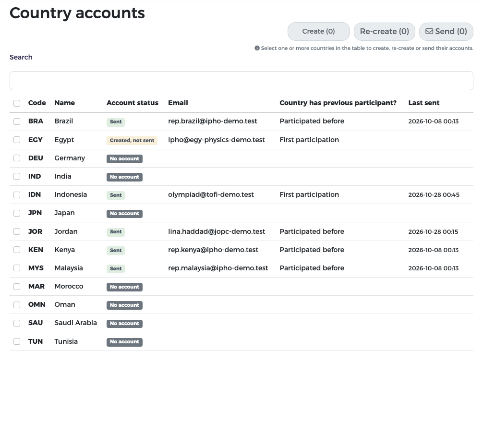Screen dimensions: 483x448
Task: Select the Kenya row checkbox
Action: [x=17, y=250]
